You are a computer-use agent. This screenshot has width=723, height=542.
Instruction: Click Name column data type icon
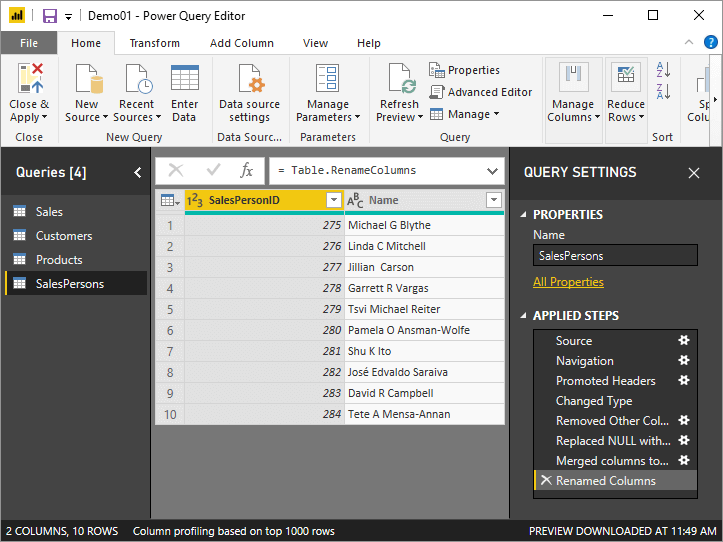tap(355, 200)
